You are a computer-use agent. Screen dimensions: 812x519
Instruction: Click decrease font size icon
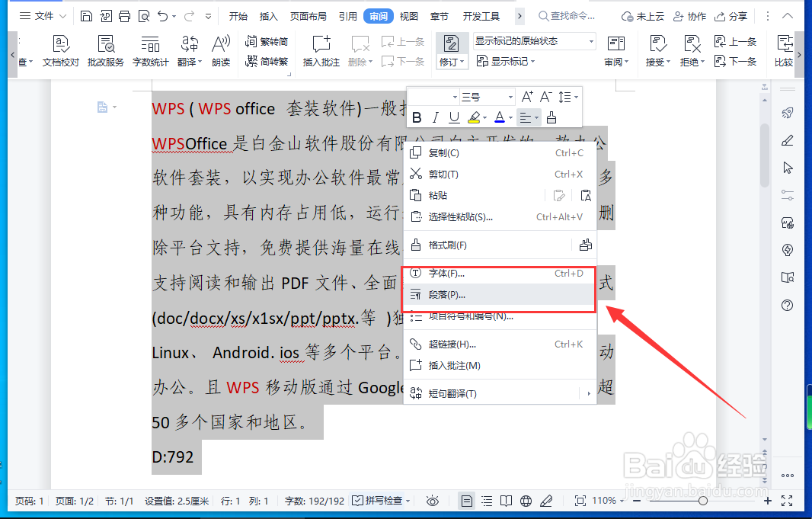[545, 97]
